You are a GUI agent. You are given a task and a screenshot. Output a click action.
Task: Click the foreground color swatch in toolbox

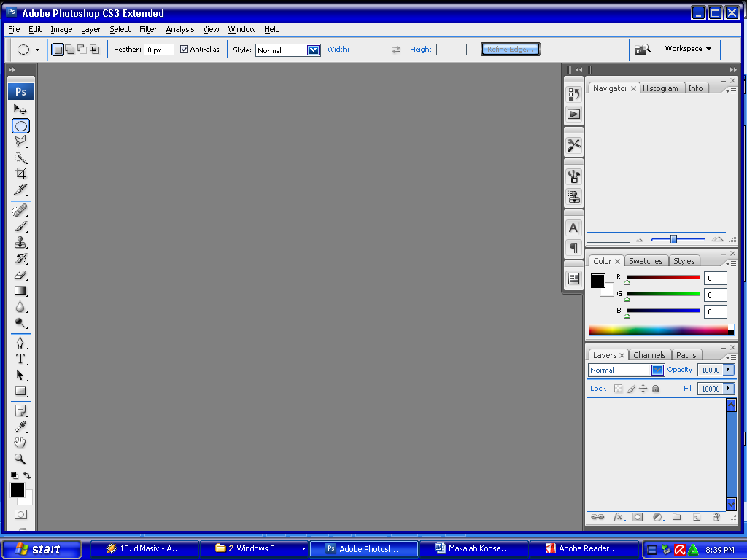click(x=18, y=490)
